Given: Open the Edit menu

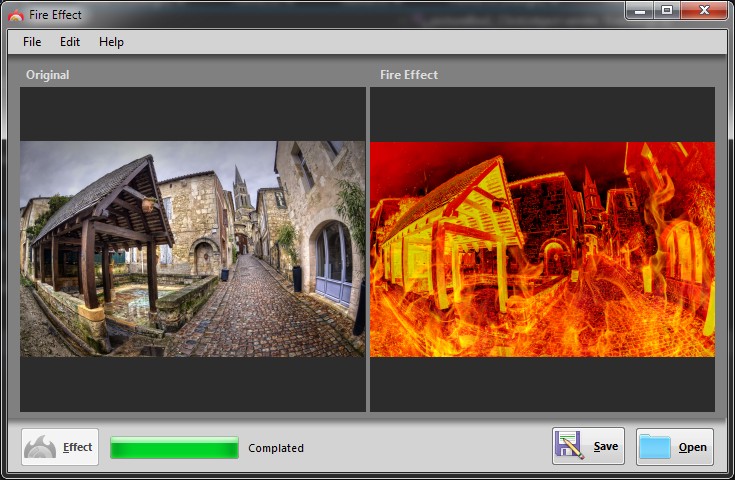Looking at the screenshot, I should [70, 42].
